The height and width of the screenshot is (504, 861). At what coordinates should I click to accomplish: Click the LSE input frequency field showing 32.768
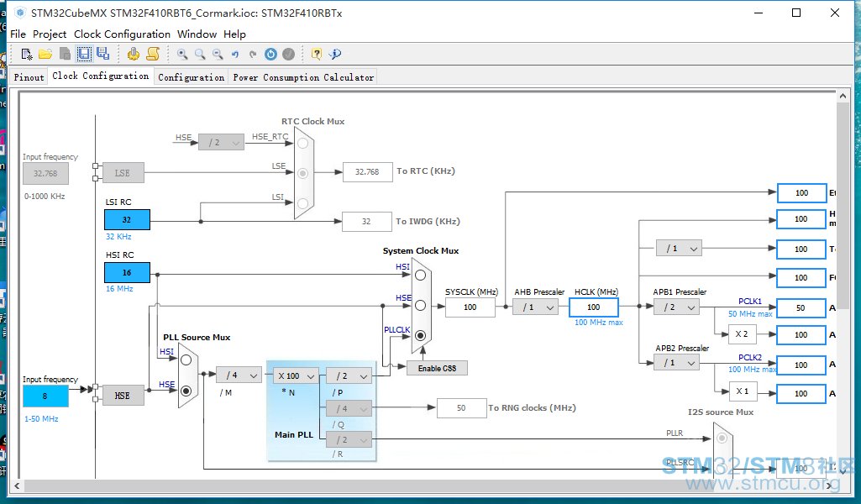45,174
